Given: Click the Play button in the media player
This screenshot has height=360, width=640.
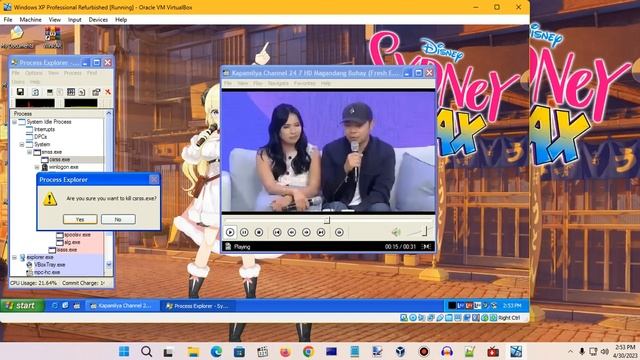Looking at the screenshot, I should pos(230,232).
